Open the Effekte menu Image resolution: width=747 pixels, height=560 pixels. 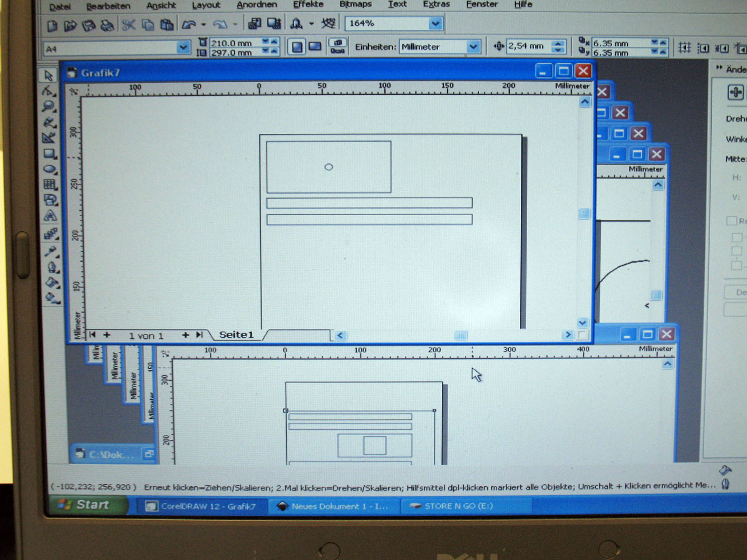point(308,5)
